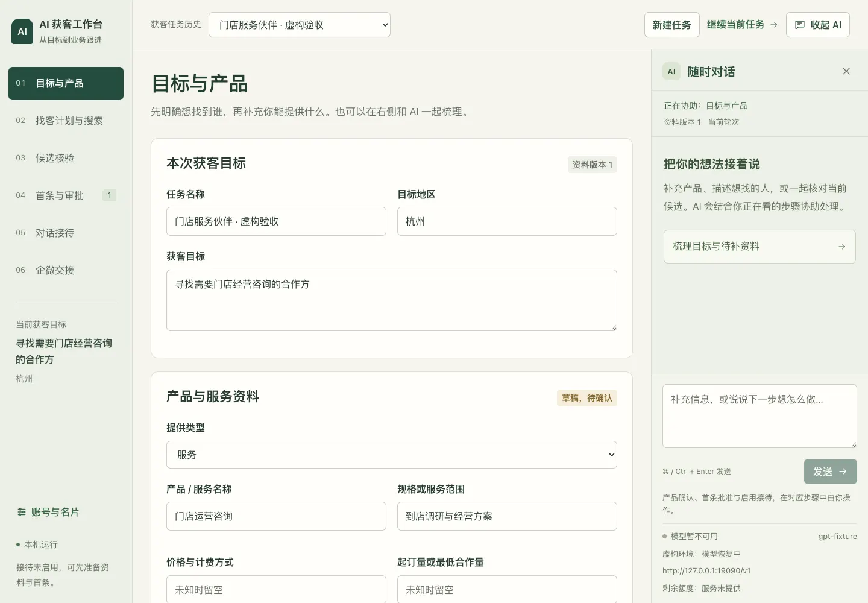This screenshot has height=603, width=868.
Task: Click the 剩余额度：服务未提供 text
Action: pyautogui.click(x=702, y=588)
